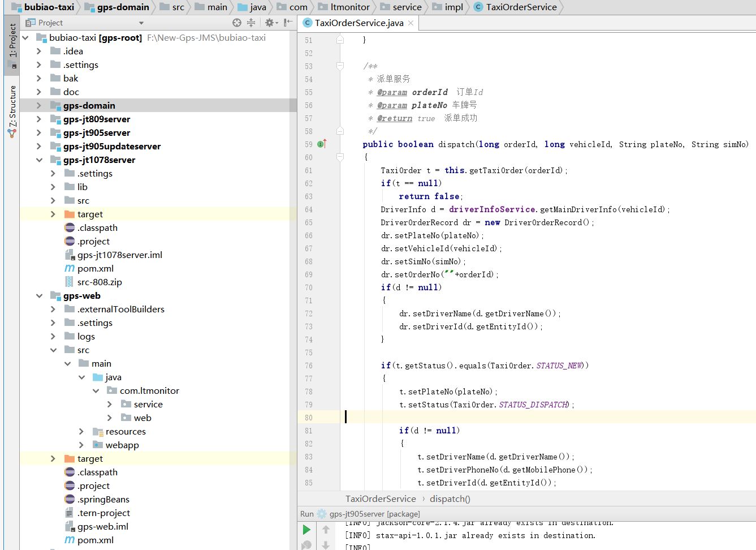Click the green Run rerun button
This screenshot has height=550, width=756.
(306, 530)
